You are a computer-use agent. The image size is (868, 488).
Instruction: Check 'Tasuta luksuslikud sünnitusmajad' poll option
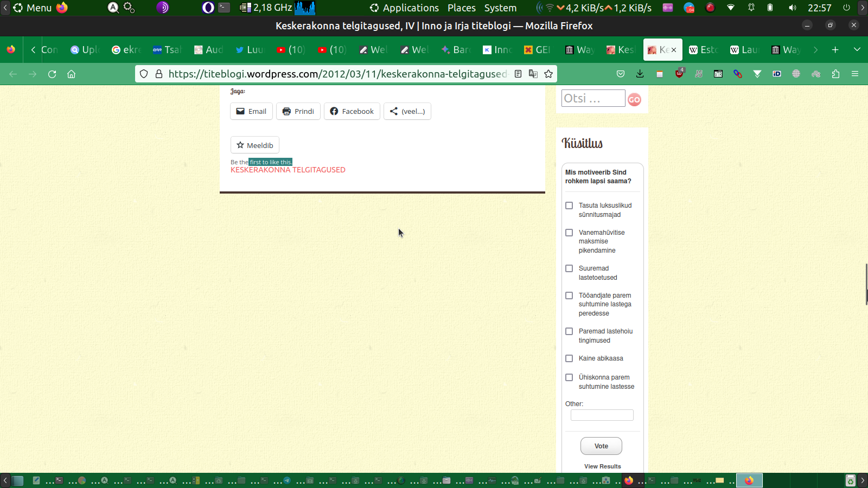(x=569, y=206)
